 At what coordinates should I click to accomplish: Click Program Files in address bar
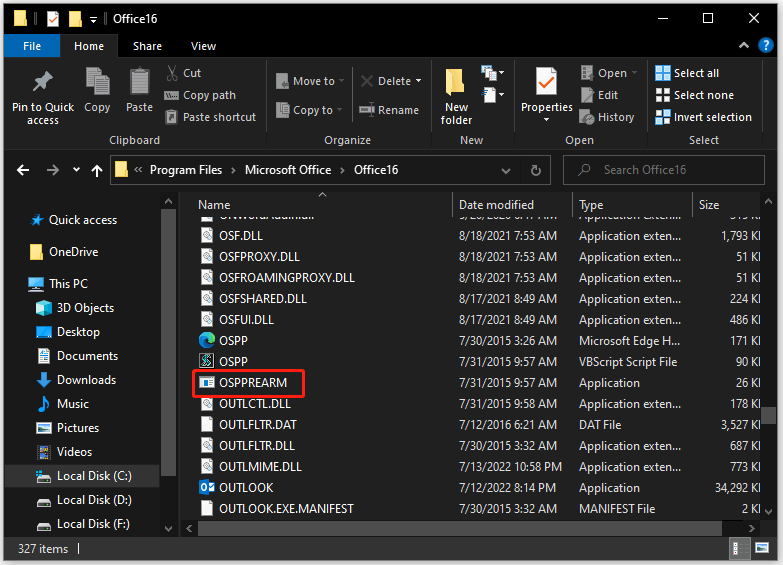pos(186,170)
